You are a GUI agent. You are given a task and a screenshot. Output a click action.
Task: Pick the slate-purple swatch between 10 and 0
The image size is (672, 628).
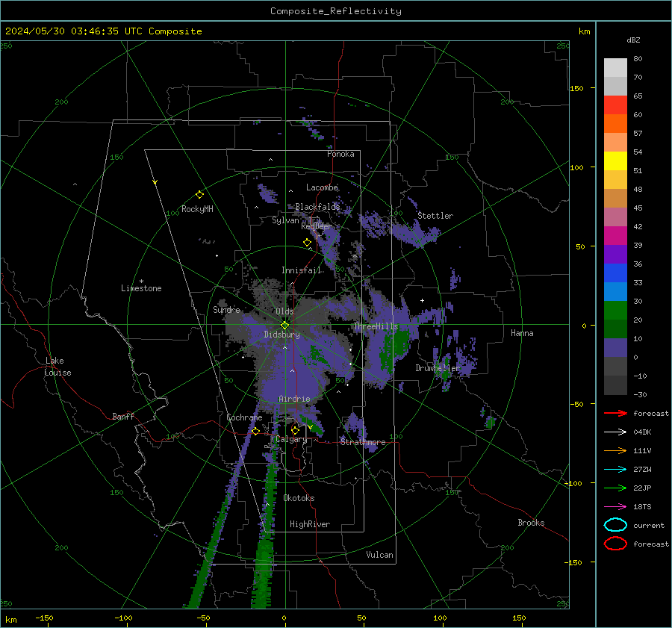(x=615, y=347)
